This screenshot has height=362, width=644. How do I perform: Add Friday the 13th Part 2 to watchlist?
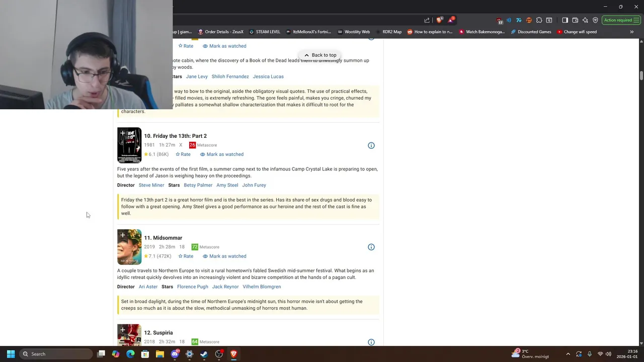[122, 133]
